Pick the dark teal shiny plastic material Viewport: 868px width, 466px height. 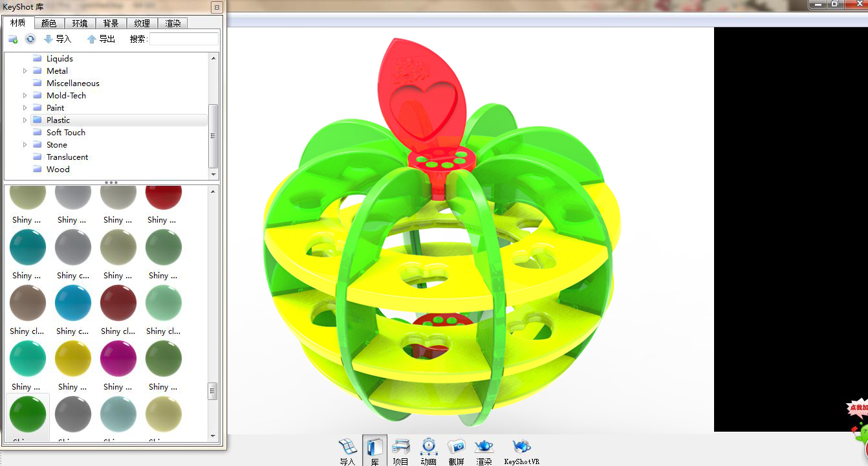pos(28,247)
